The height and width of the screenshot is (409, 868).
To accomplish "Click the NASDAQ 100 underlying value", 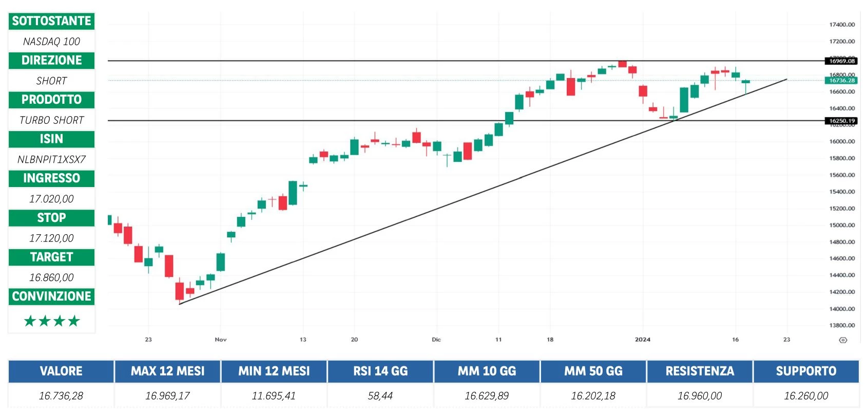I will (52, 42).
